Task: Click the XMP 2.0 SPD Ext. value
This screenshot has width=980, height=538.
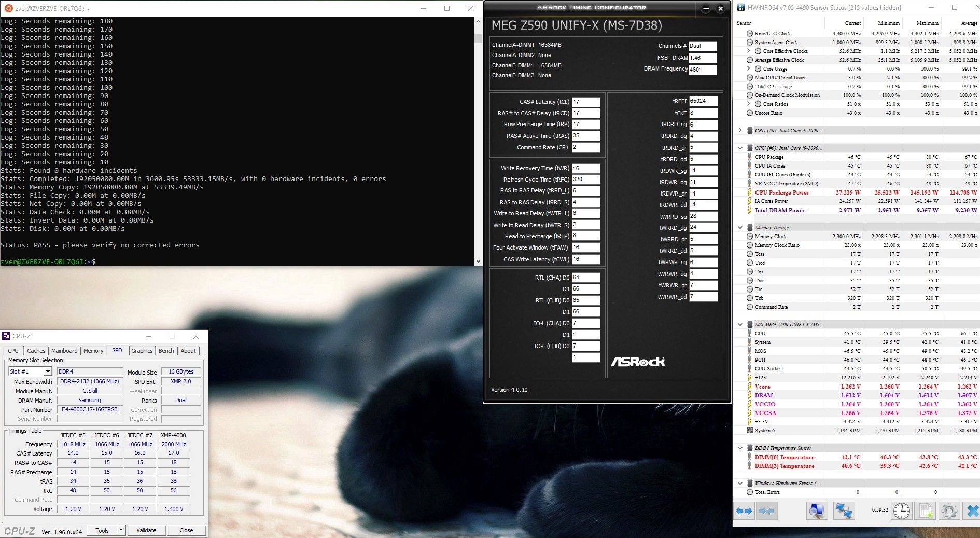Action: click(181, 382)
